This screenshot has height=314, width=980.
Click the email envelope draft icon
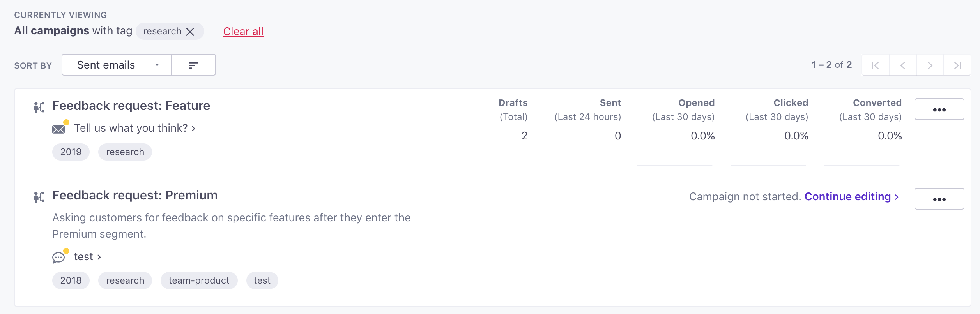click(x=59, y=129)
